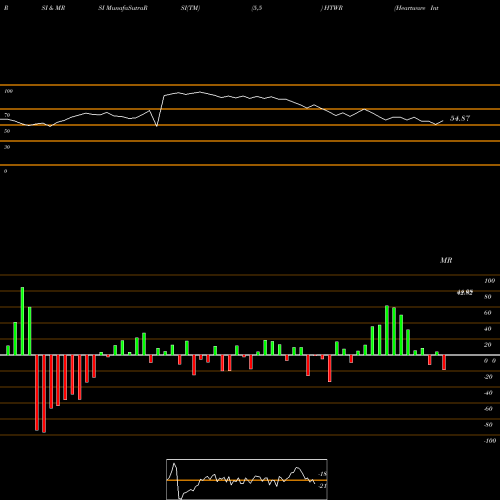Click the 0 level label on RSI axis
Image resolution: width=500 pixels, height=500 pixels.
5,171
